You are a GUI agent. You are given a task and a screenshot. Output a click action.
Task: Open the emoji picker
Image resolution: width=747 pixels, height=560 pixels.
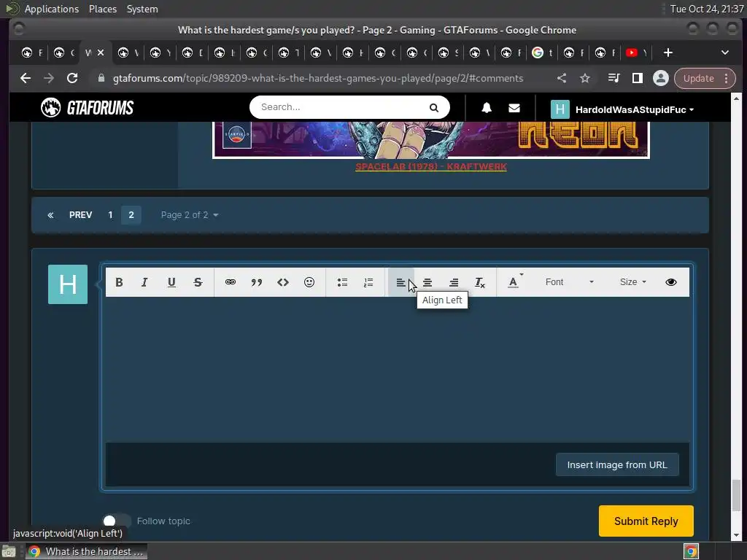309,282
